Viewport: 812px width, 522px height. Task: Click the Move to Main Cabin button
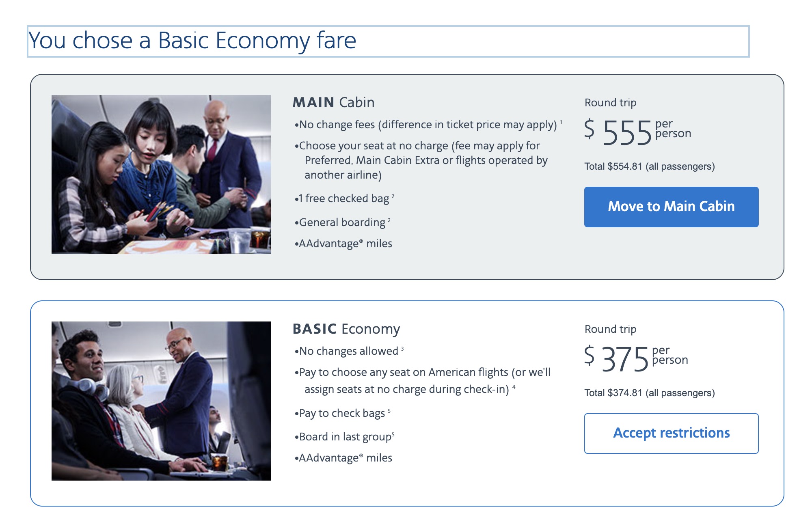click(671, 207)
